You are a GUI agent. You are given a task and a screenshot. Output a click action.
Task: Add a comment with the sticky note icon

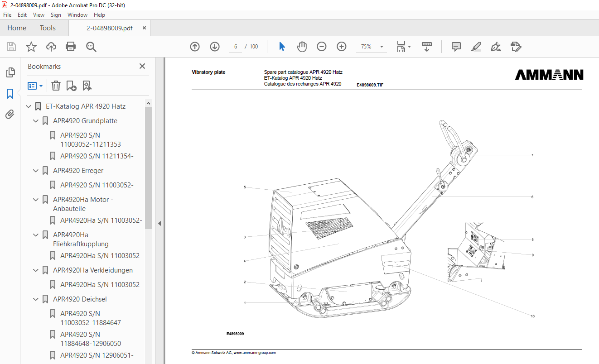point(456,47)
